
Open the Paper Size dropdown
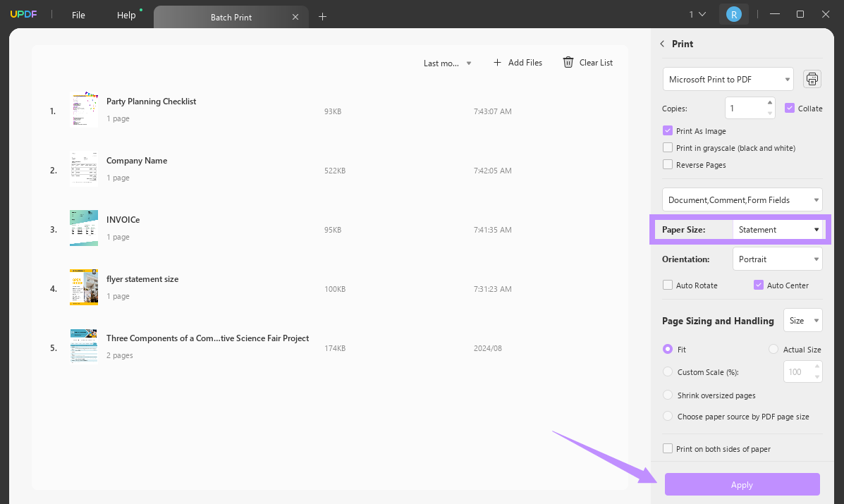777,230
